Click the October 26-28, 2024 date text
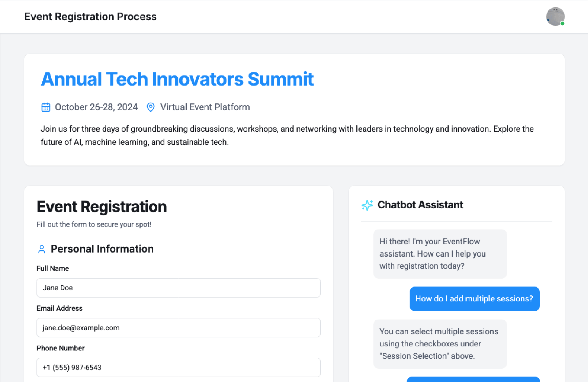 96,107
